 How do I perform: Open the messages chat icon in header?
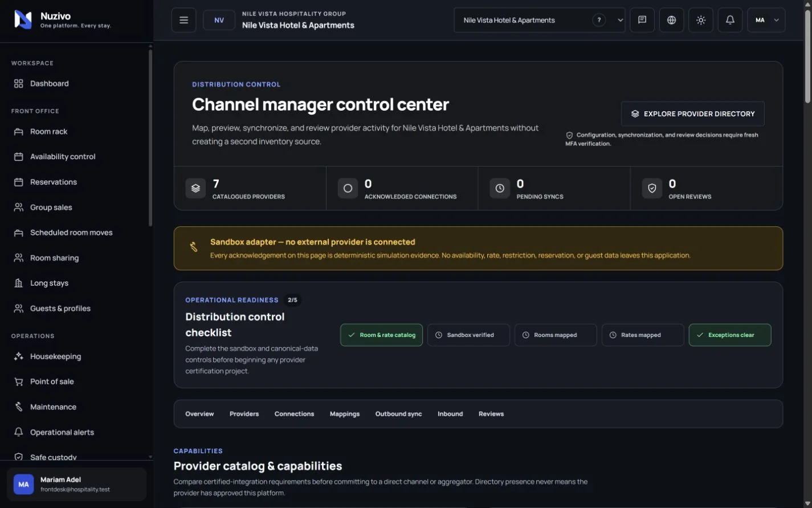pos(642,20)
